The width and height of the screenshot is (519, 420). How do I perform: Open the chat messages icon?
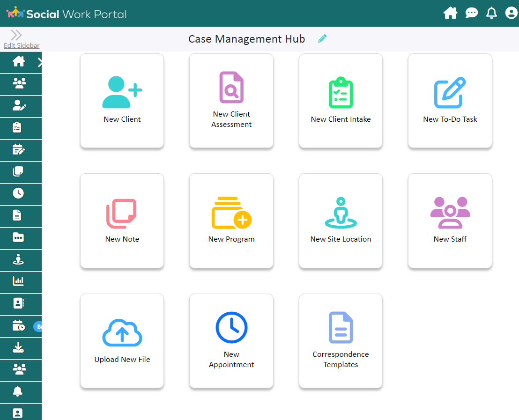471,13
